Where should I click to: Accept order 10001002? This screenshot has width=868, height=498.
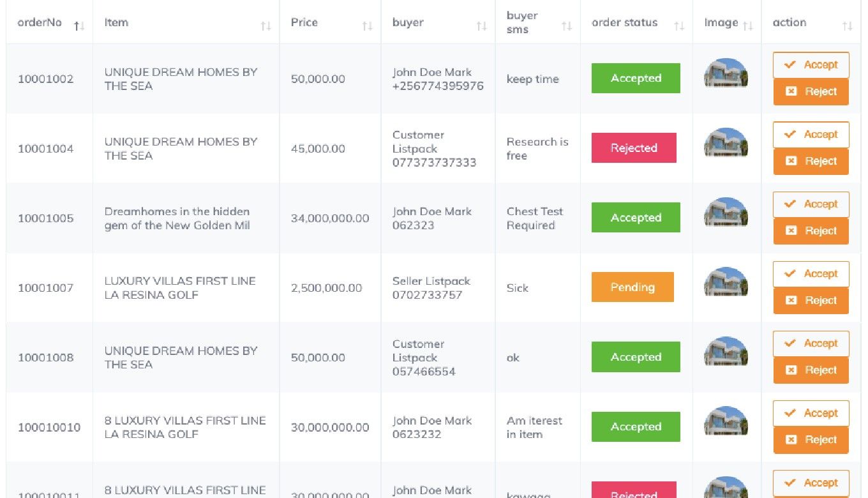coord(811,64)
